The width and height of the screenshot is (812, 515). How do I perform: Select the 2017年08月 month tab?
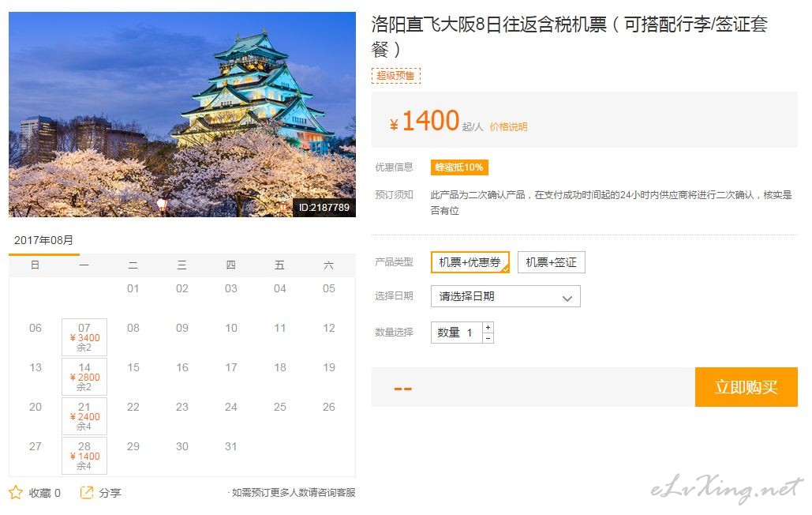coord(44,240)
